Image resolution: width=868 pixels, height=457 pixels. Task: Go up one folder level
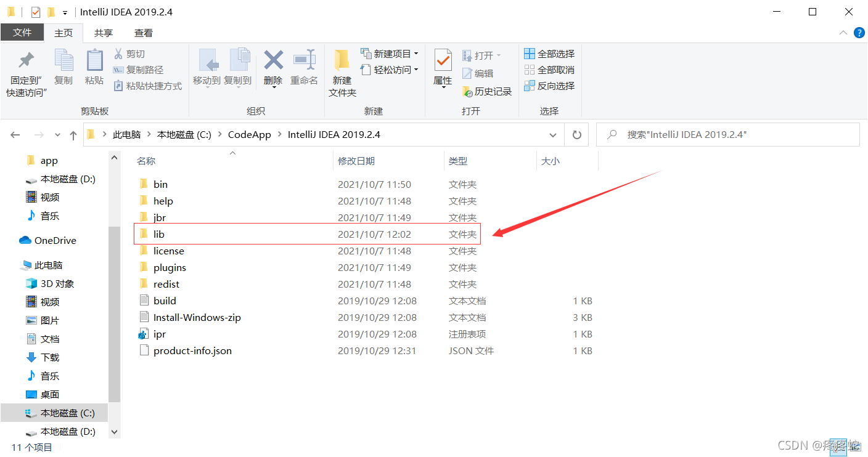pos(73,135)
